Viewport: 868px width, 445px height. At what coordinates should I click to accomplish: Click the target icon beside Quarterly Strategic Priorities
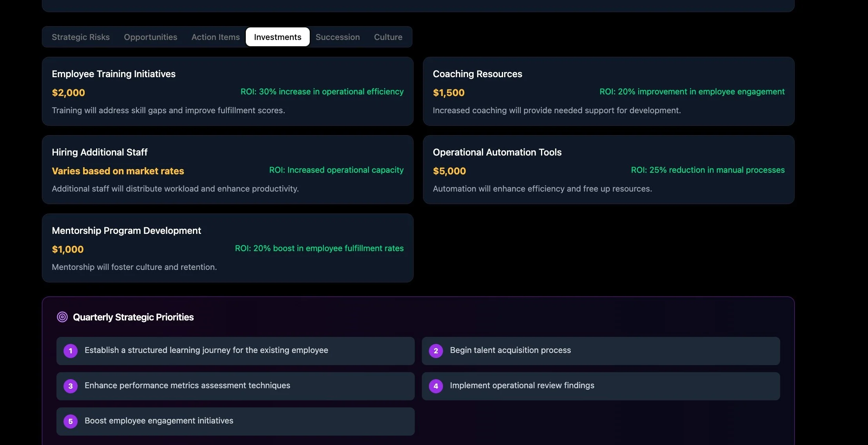tap(62, 317)
